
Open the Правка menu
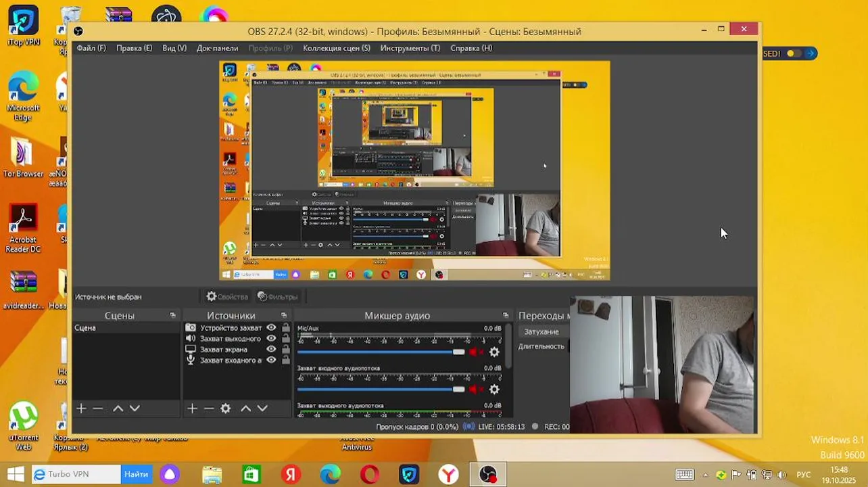(x=134, y=48)
